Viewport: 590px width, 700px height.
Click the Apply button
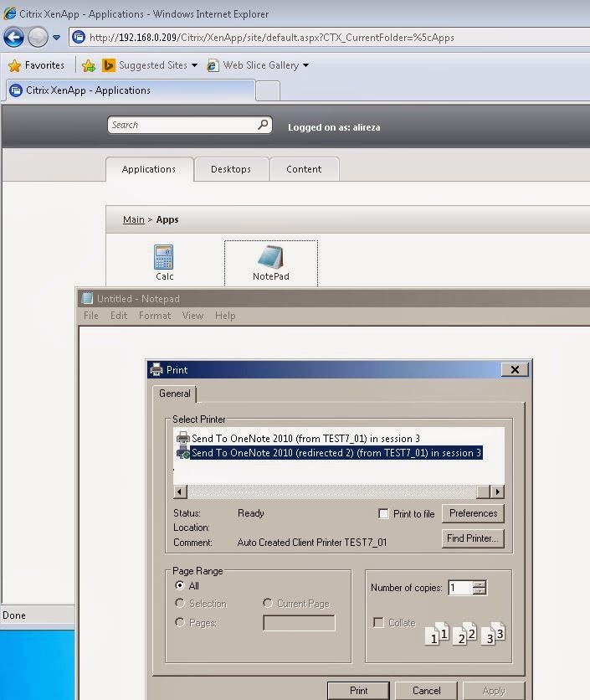(x=494, y=691)
